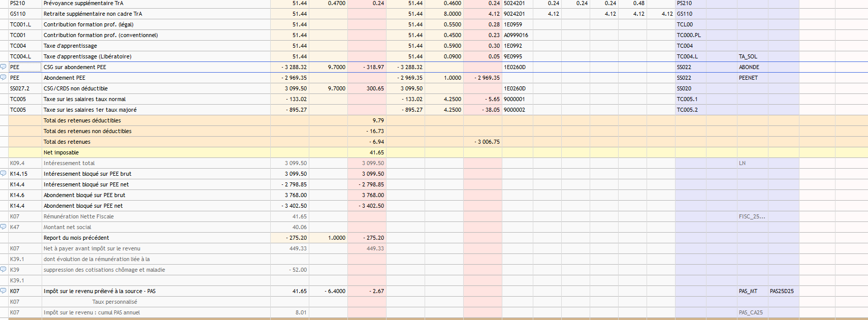
Task: Open comment icon beside code K14.15
Action: (x=4, y=173)
